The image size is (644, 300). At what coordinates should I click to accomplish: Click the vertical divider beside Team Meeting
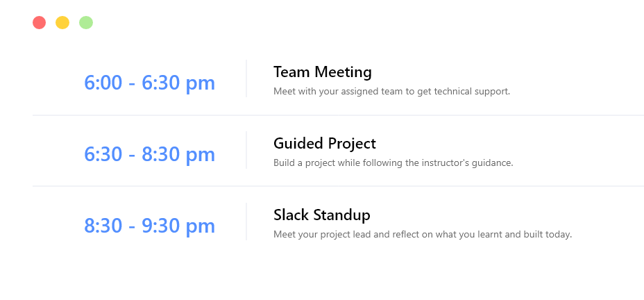pos(246,78)
